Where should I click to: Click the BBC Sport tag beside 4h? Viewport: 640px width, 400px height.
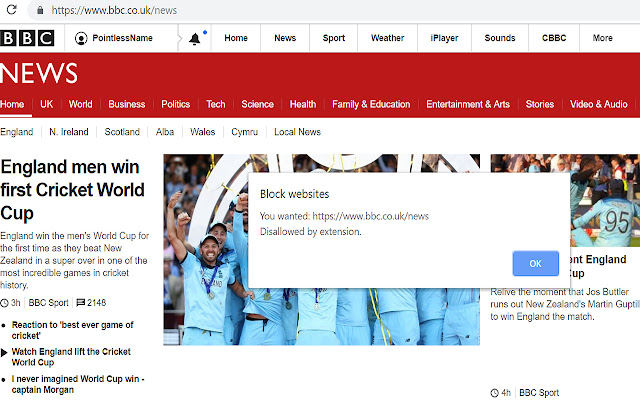point(539,393)
